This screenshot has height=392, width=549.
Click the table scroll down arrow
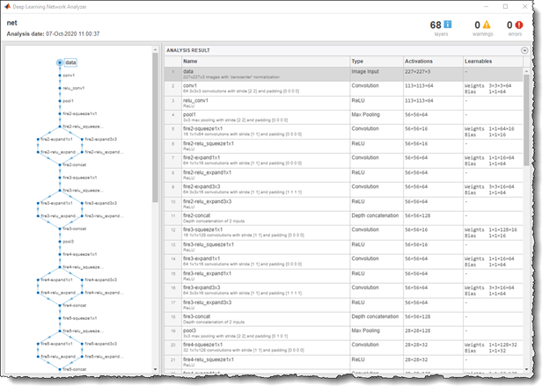(526, 369)
